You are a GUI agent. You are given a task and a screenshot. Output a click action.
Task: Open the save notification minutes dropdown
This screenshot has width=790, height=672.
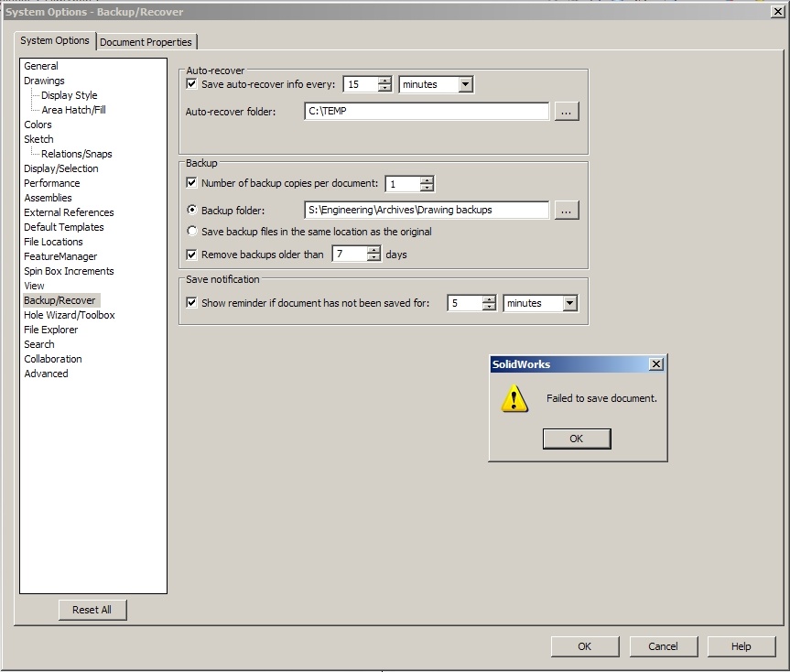point(569,303)
